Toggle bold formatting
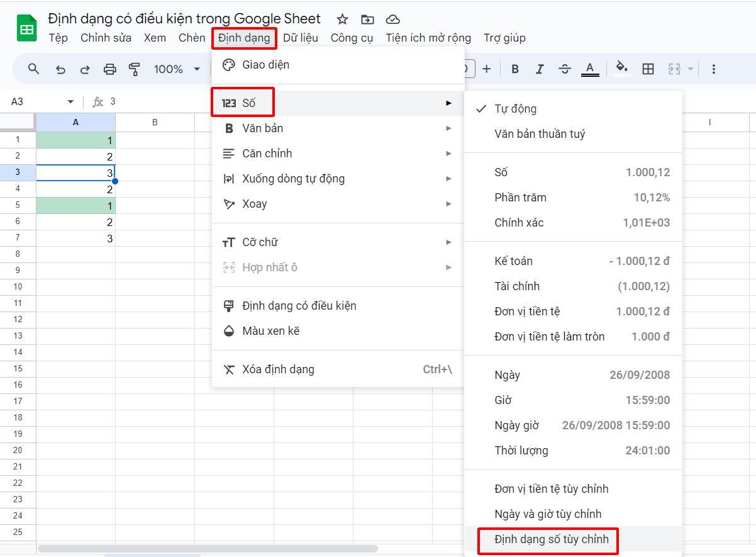 click(514, 69)
